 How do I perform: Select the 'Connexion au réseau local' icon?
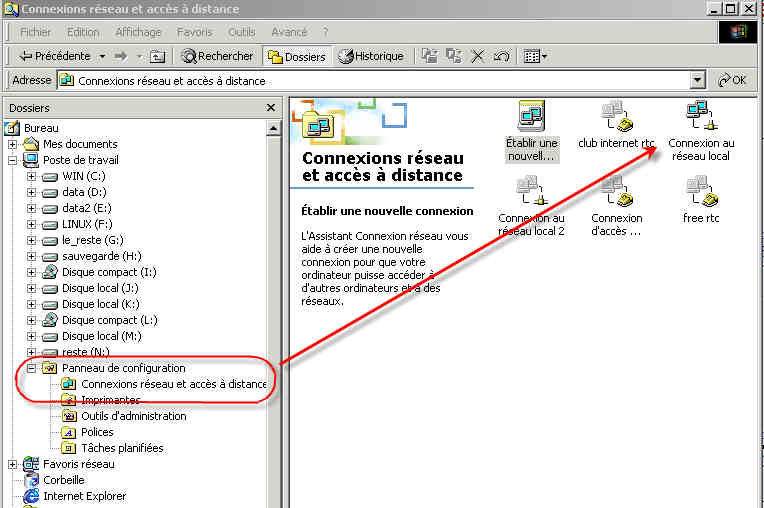click(700, 118)
